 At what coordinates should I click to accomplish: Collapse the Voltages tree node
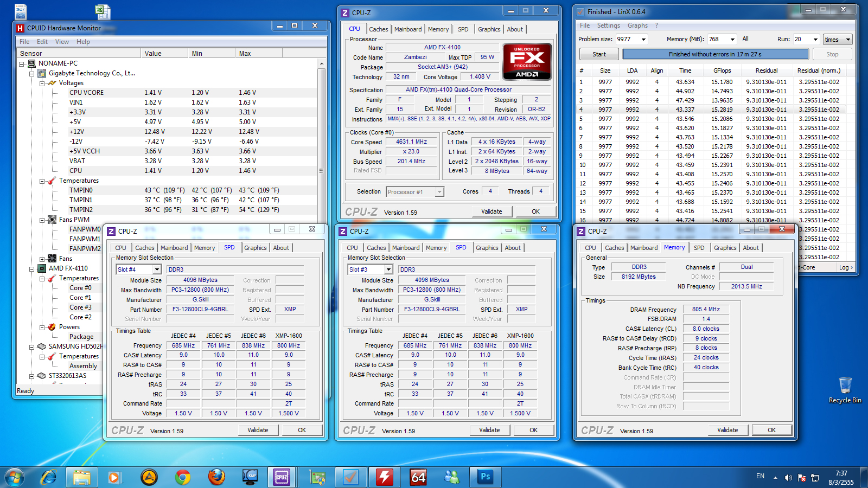click(x=42, y=83)
